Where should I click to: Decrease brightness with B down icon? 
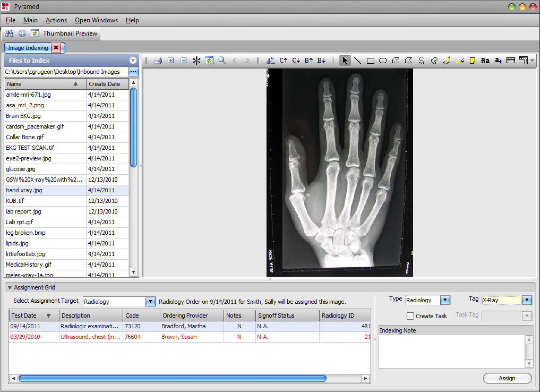click(322, 61)
